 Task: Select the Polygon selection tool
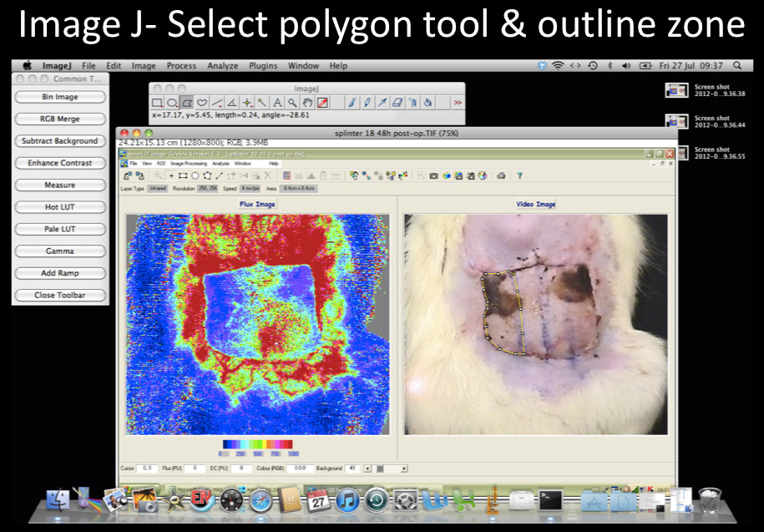[187, 103]
